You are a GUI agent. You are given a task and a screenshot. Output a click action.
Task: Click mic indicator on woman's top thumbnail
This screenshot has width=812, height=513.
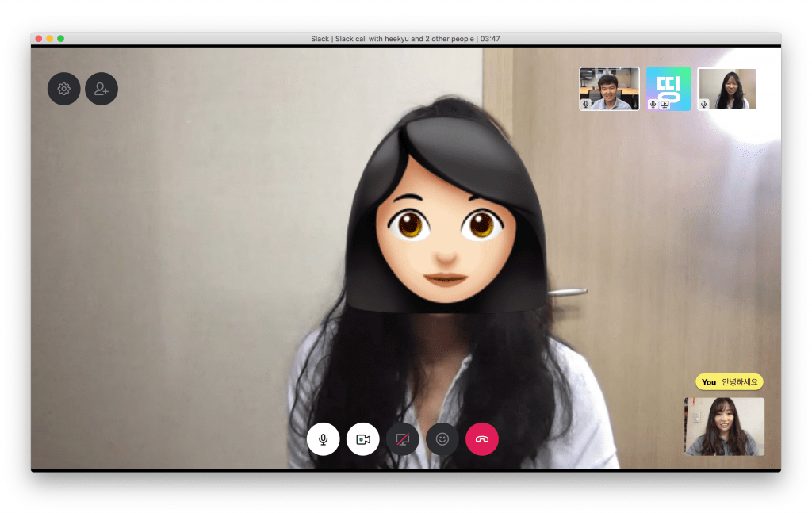[x=704, y=104]
